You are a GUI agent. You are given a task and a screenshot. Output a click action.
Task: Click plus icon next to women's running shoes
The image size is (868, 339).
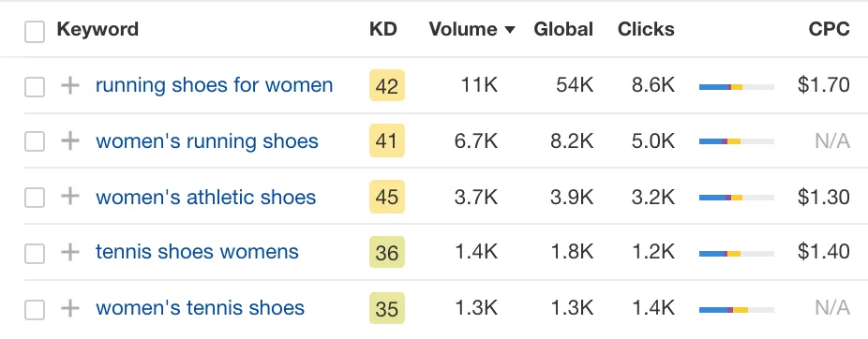[69, 141]
